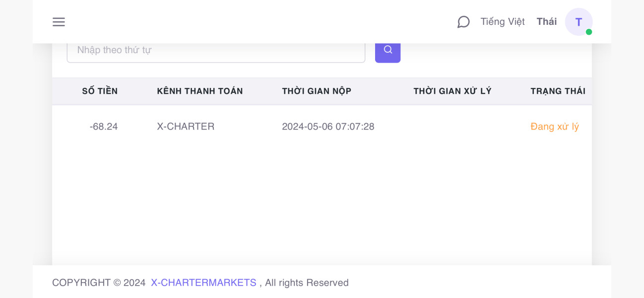Click the TRẠNG THÁI column header
This screenshot has height=298, width=644.
558,91
